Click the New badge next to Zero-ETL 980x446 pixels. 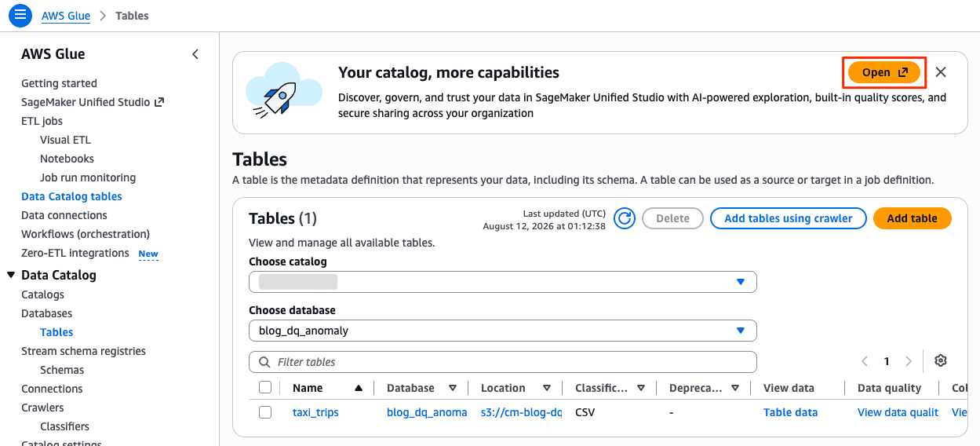pos(148,254)
